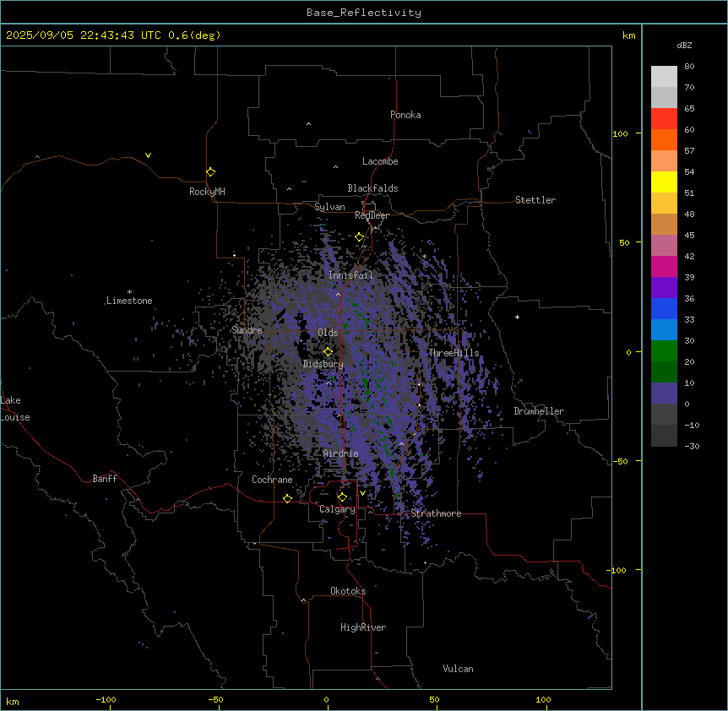The image size is (728, 711).
Task: Click the yellow 51-54 dBZ legend swatch
Action: point(664,182)
